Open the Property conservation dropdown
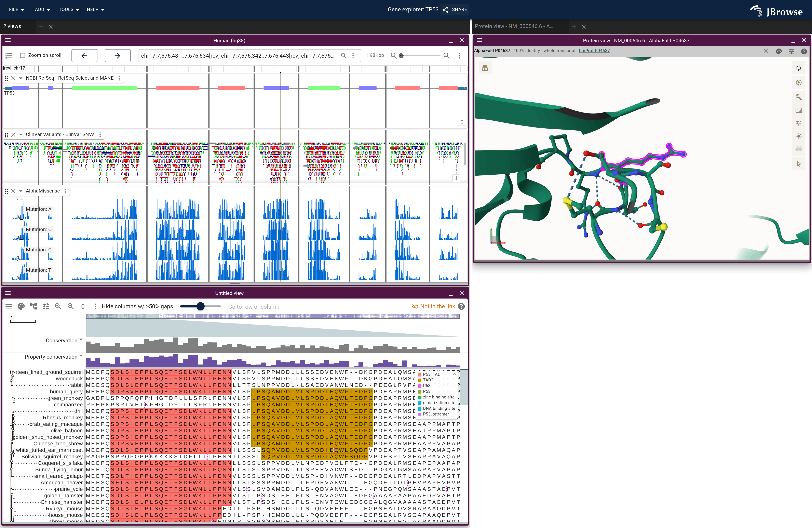The image size is (812, 528). click(81, 356)
